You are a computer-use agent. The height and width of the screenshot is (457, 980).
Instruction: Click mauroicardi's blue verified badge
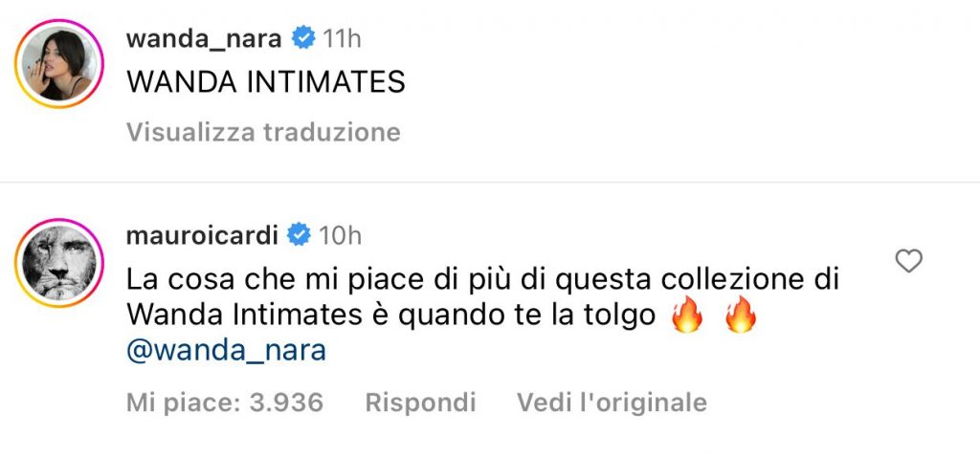[299, 235]
